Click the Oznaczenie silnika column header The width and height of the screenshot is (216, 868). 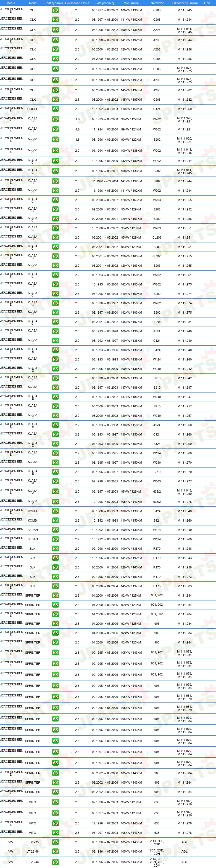click(x=185, y=3)
